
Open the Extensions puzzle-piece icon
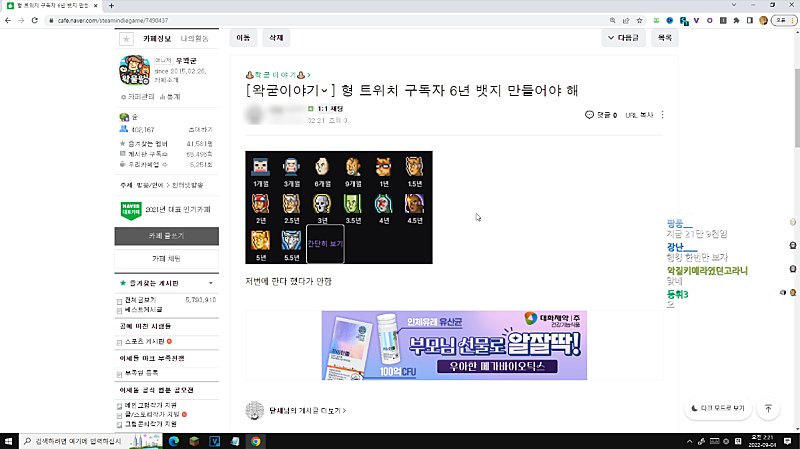point(736,20)
